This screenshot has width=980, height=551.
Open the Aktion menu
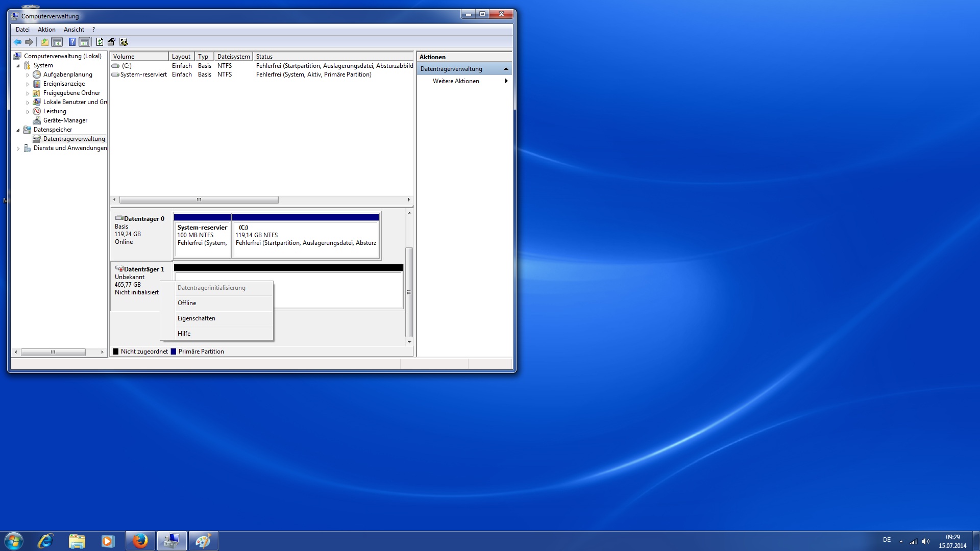[x=46, y=30]
